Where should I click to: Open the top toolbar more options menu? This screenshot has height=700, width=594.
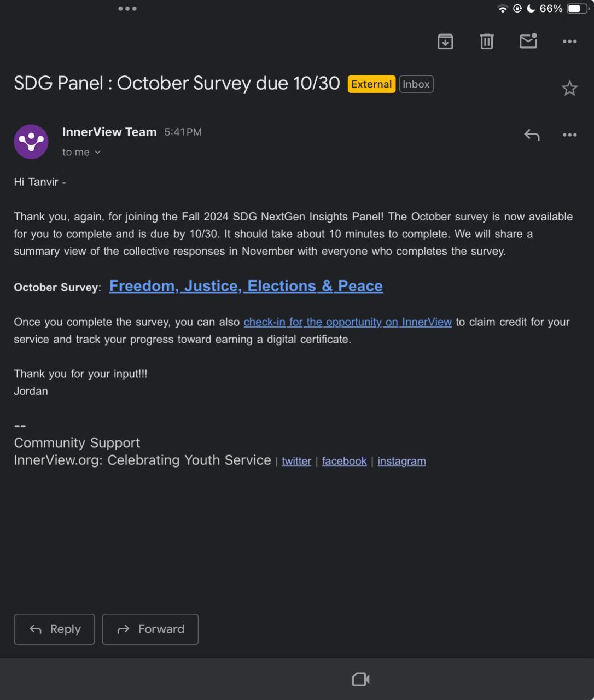pos(569,42)
